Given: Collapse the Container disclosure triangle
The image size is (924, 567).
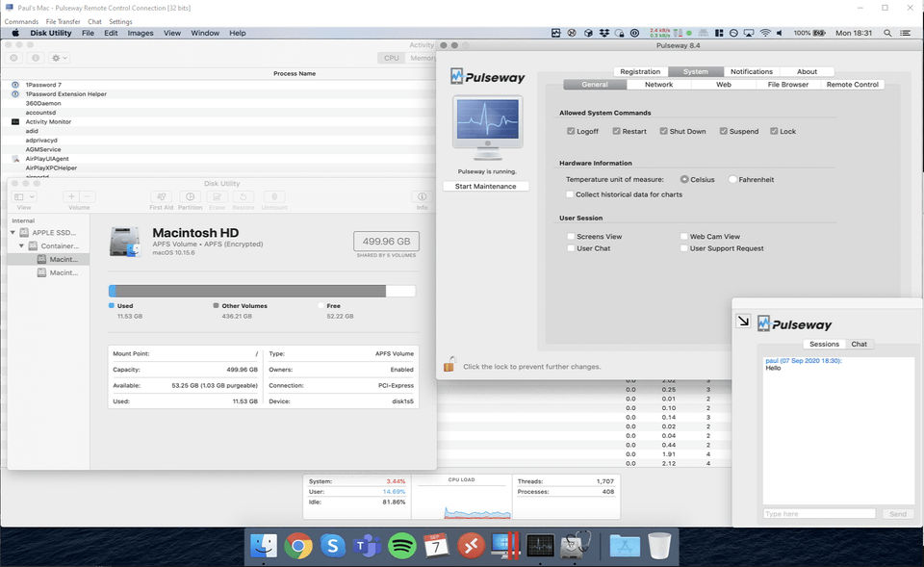Looking at the screenshot, I should click(22, 245).
